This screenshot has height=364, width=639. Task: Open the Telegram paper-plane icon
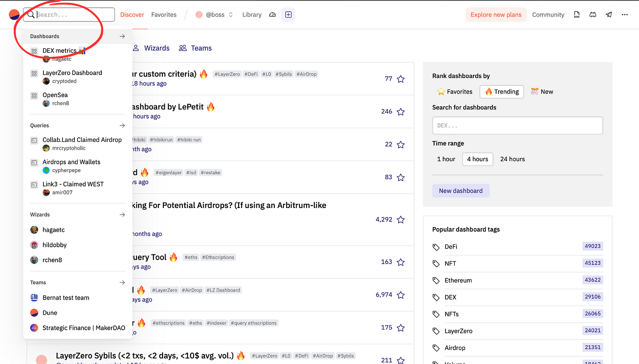(x=609, y=15)
